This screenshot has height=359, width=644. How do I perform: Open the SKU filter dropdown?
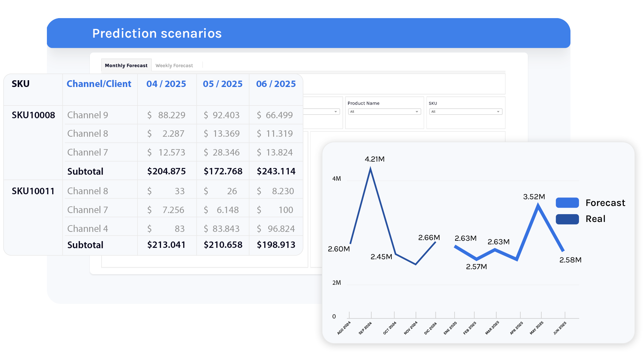click(x=465, y=111)
